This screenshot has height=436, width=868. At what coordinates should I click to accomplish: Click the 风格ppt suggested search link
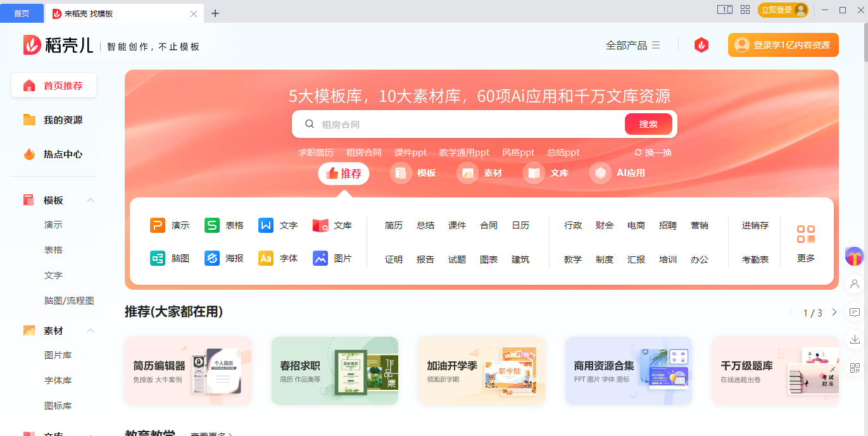[x=518, y=153]
